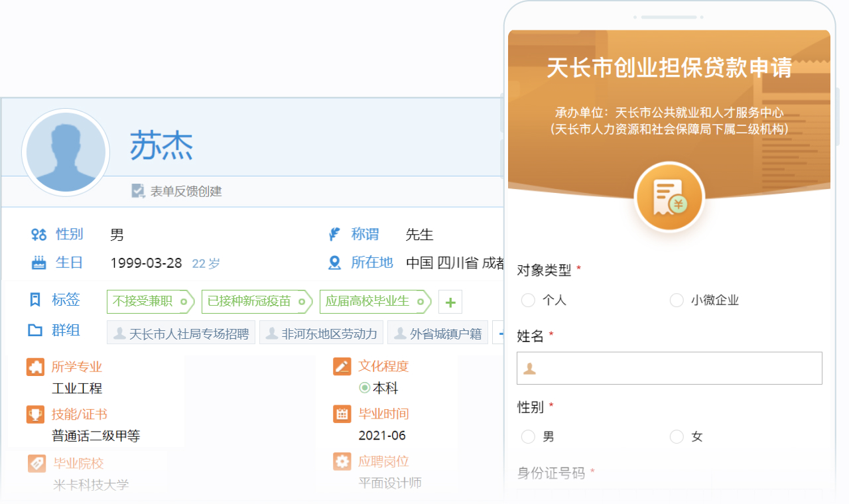The image size is (849, 504).
Task: Add a new tag with the green plus button
Action: [x=450, y=302]
